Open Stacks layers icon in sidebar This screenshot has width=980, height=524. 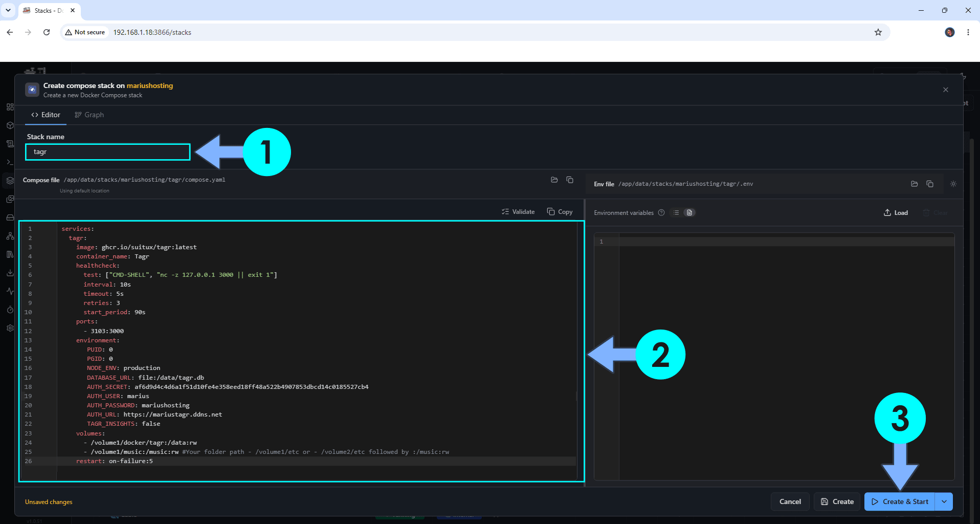[10, 181]
